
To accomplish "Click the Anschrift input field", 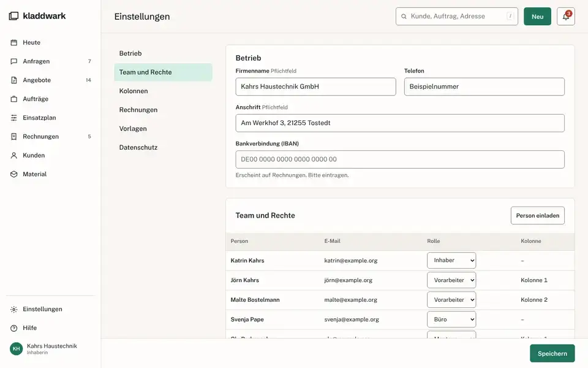I will click(400, 123).
